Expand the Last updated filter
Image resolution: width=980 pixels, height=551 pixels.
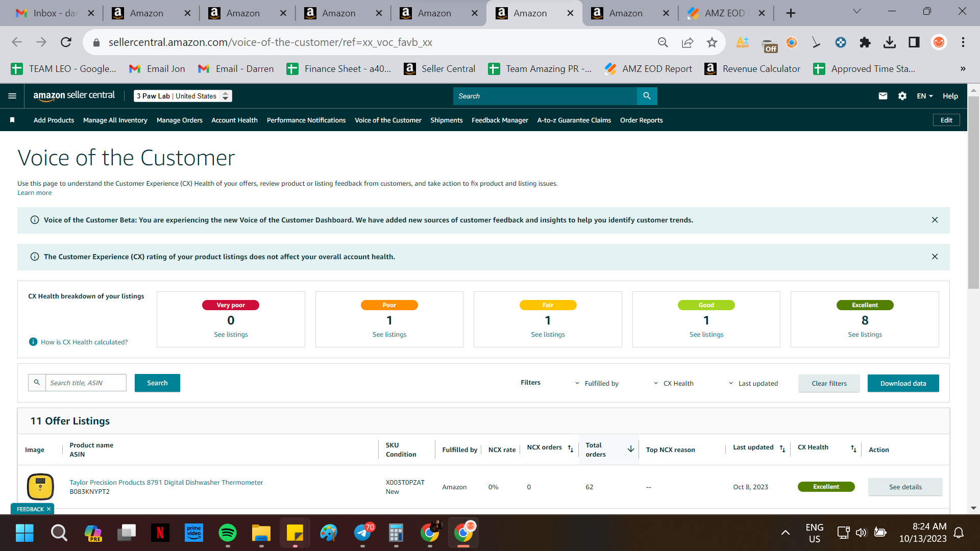[x=753, y=383]
